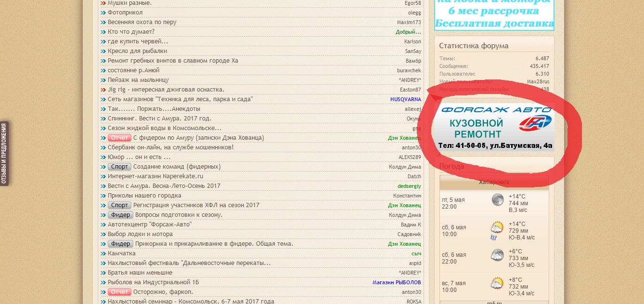This screenshot has width=644, height=304.
Task: Click the blue arrow icon beside Фотоприкол
Action: click(x=103, y=13)
